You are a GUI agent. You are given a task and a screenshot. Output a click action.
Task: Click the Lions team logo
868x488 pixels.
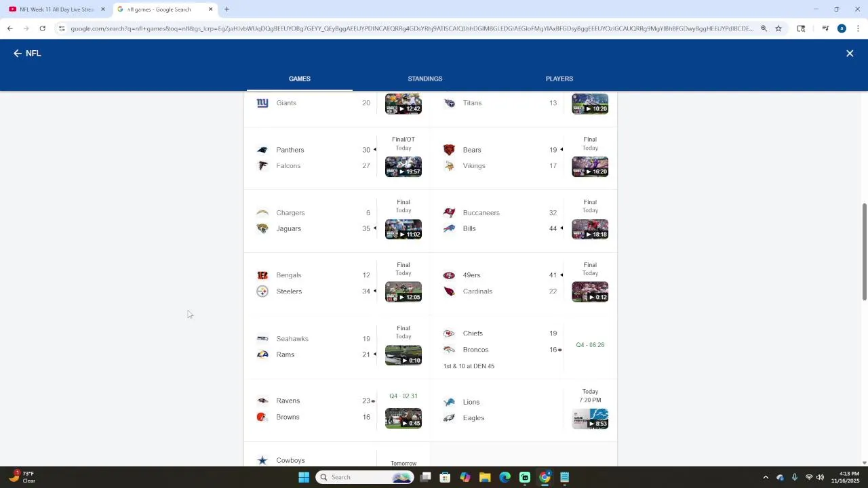449,402
